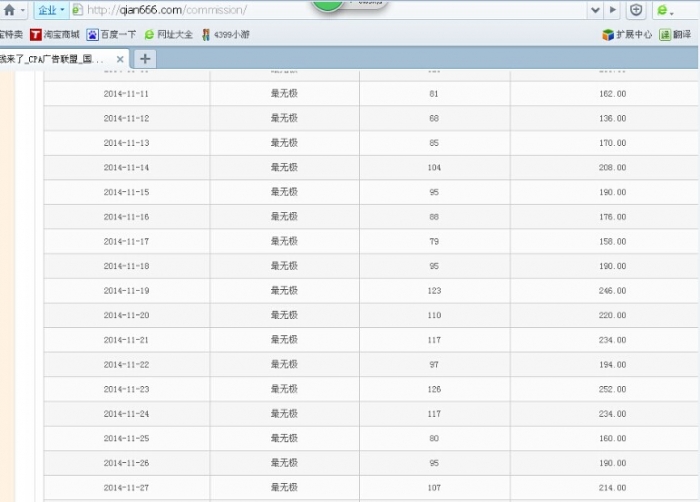Select date cell 2014-11-11
This screenshot has width=700, height=502.
pos(126,94)
